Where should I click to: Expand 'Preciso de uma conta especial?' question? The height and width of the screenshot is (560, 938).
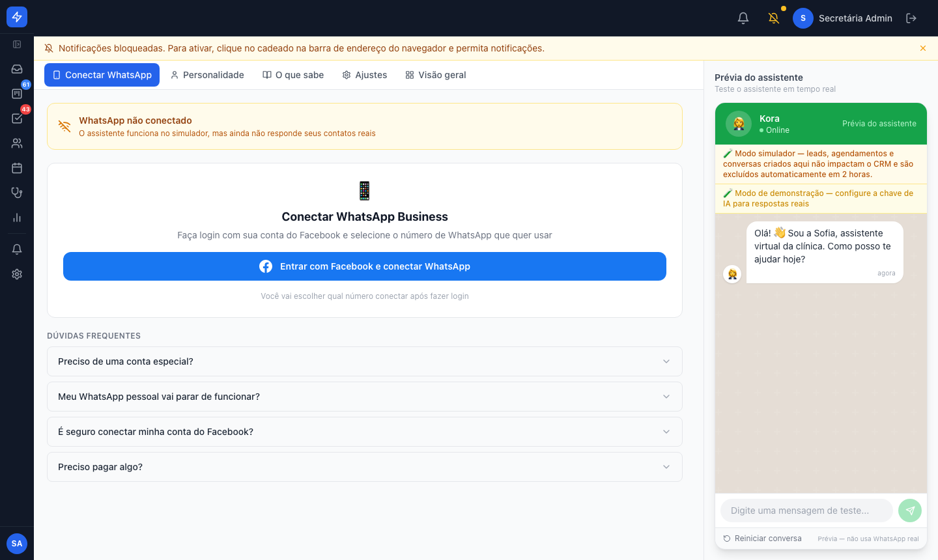365,361
